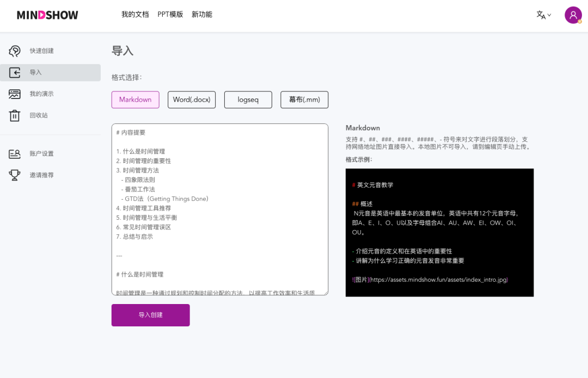This screenshot has width=588, height=378.
Task: Click the MINDSHOW logo
Action: (x=47, y=15)
